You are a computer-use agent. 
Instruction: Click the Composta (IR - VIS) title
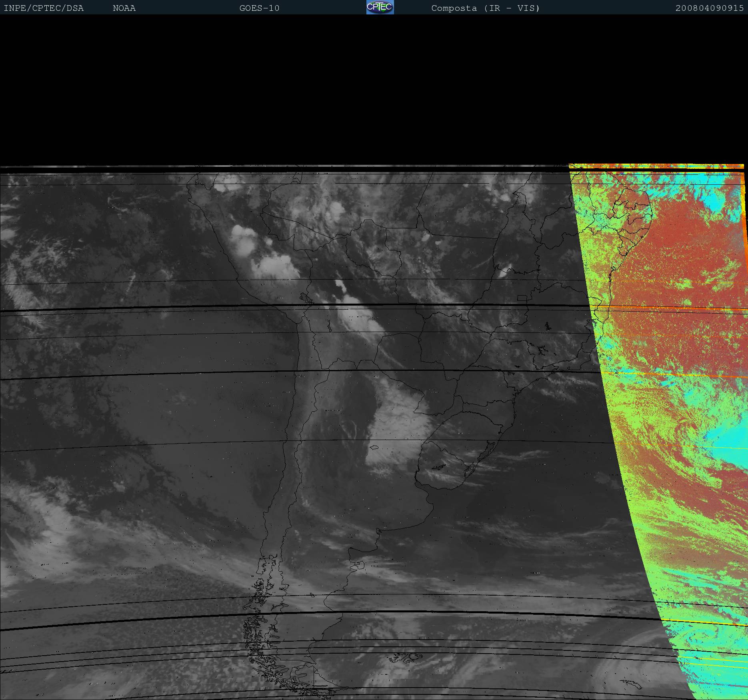486,8
